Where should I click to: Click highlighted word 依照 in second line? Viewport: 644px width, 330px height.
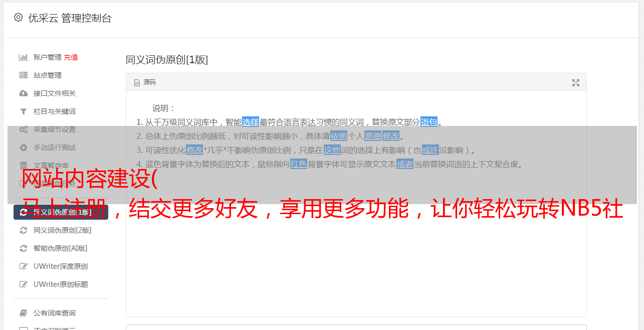[339, 136]
